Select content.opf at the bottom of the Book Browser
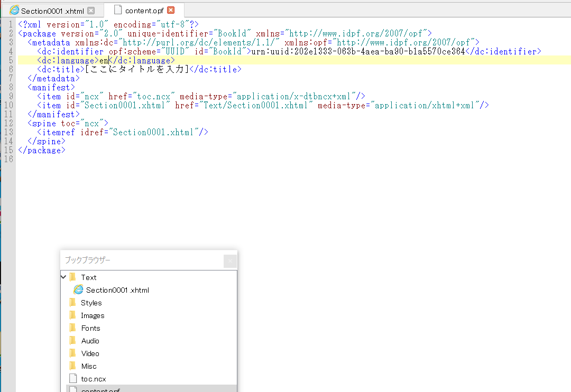Image resolution: width=571 pixels, height=392 pixels. pyautogui.click(x=100, y=390)
